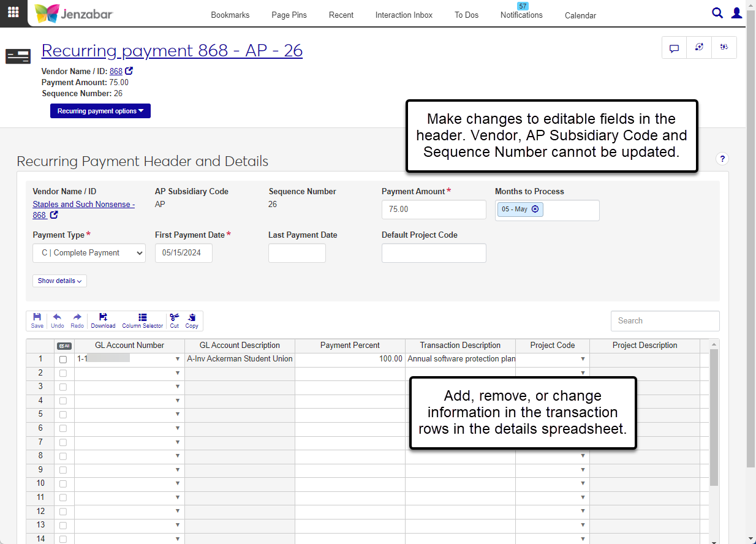This screenshot has height=544, width=756.
Task: Click the Payment Amount input field
Action: coord(434,210)
